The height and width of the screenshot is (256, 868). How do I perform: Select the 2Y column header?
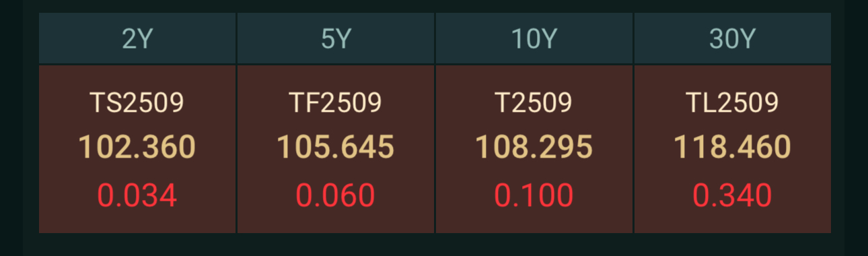click(x=137, y=39)
